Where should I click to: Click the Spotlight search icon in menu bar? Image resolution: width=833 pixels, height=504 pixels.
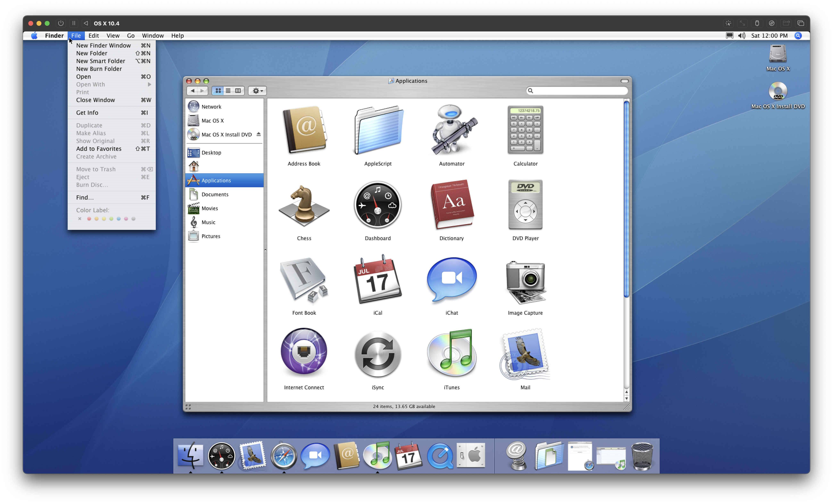pyautogui.click(x=798, y=35)
